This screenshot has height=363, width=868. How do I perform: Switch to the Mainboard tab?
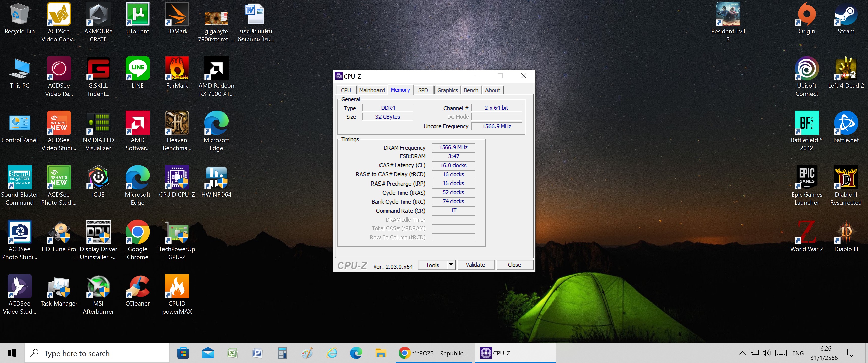pyautogui.click(x=372, y=90)
